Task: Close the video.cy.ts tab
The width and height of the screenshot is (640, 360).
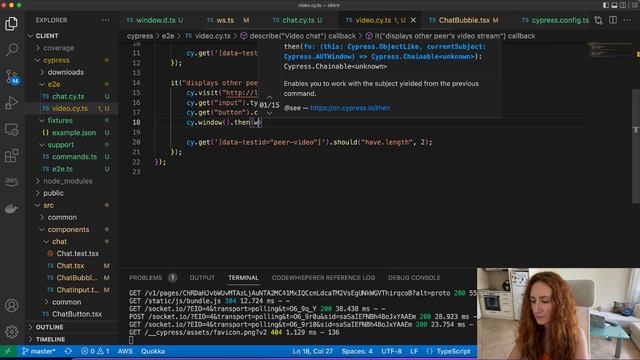Action: coord(413,20)
